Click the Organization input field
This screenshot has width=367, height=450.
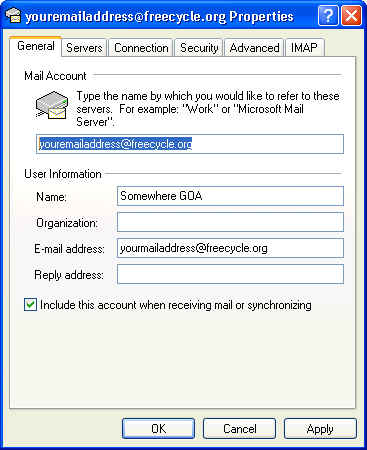click(230, 222)
